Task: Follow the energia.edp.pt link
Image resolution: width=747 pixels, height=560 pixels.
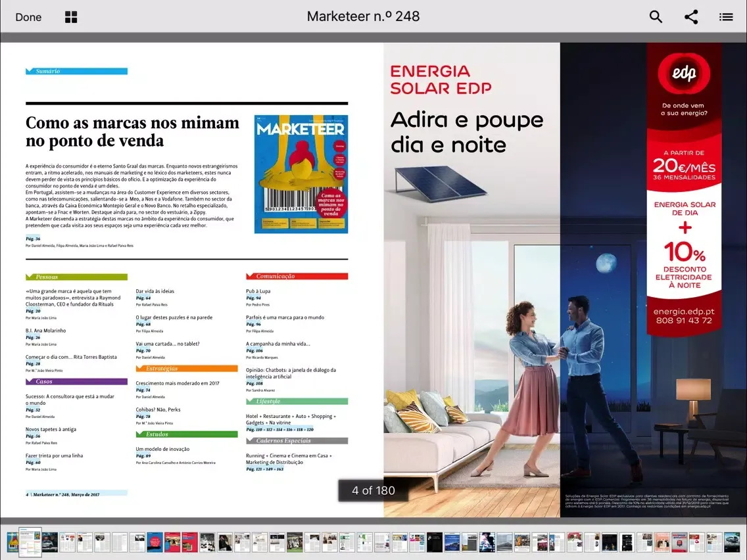Action: click(684, 312)
